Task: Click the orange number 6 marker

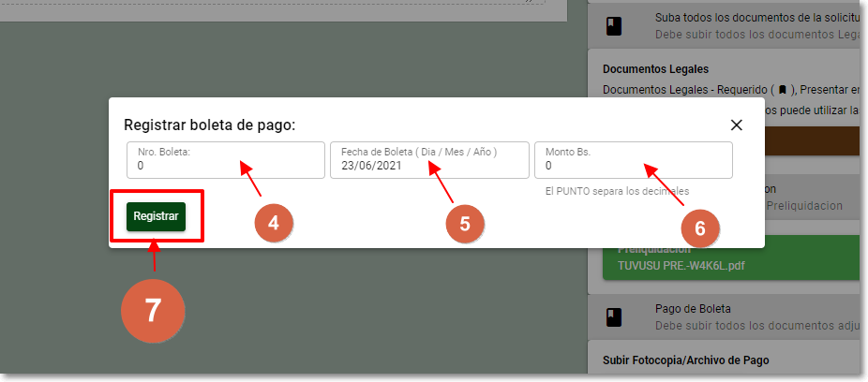Action: click(x=698, y=228)
